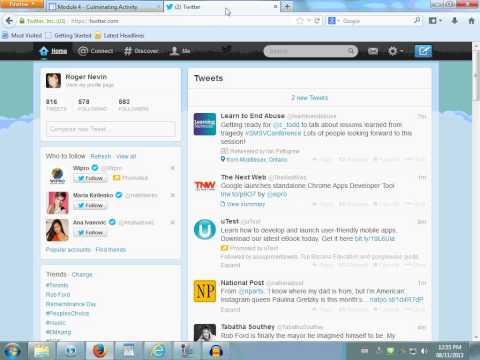The width and height of the screenshot is (480, 360).
Task: Click the browser back arrow
Action: (9, 21)
